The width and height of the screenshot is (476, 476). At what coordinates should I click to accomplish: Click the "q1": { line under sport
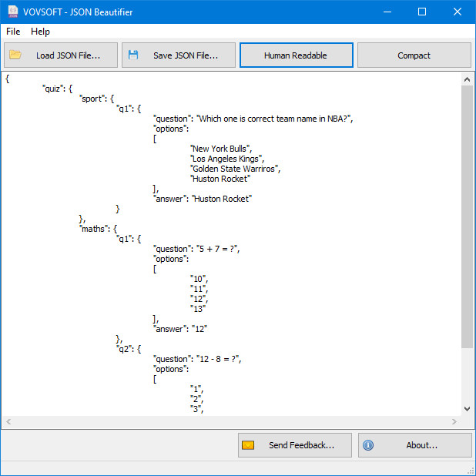[129, 109]
